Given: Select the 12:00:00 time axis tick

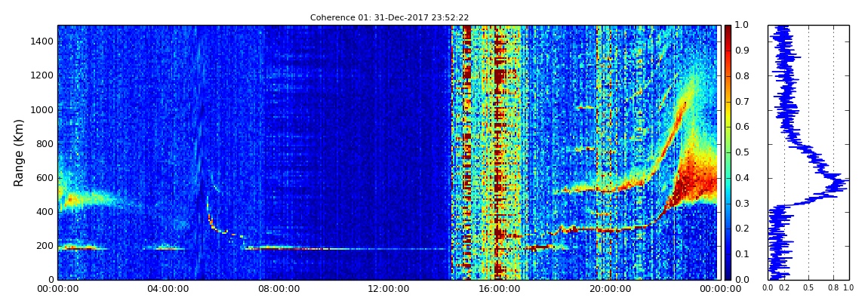Looking at the screenshot, I should click(389, 289).
